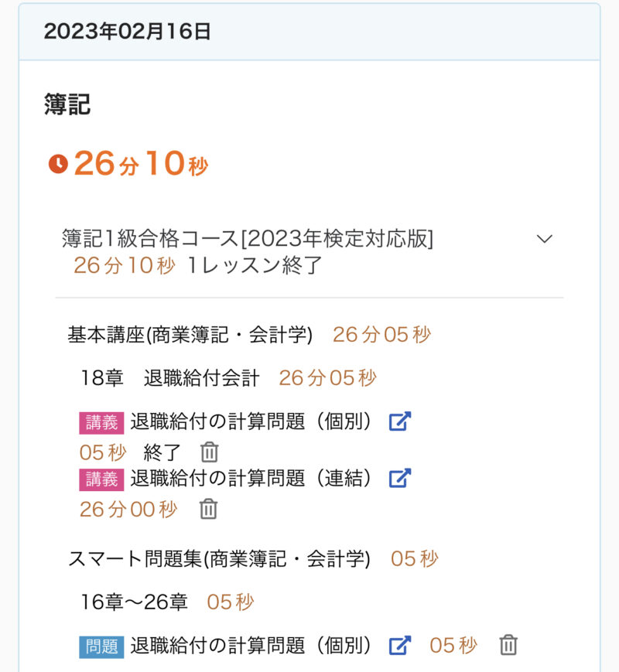Delete the 26分00秒 lecture record
This screenshot has width=619, height=672.
pos(208,509)
